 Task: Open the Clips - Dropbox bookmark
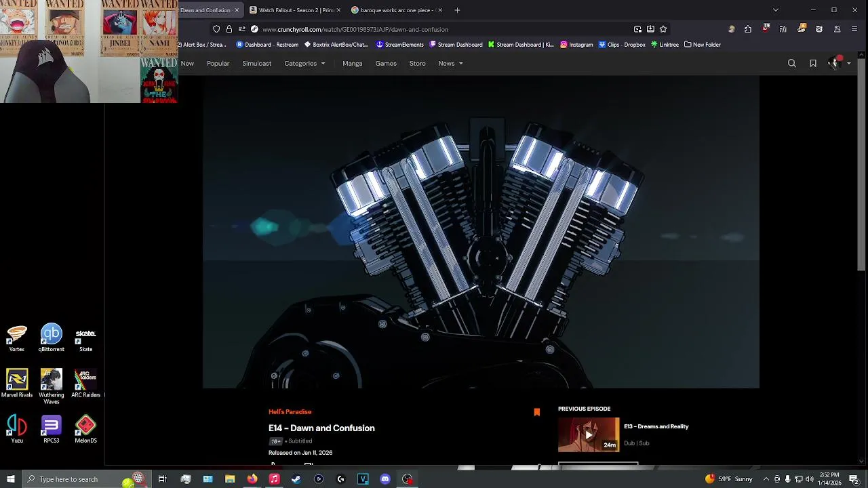coord(622,45)
